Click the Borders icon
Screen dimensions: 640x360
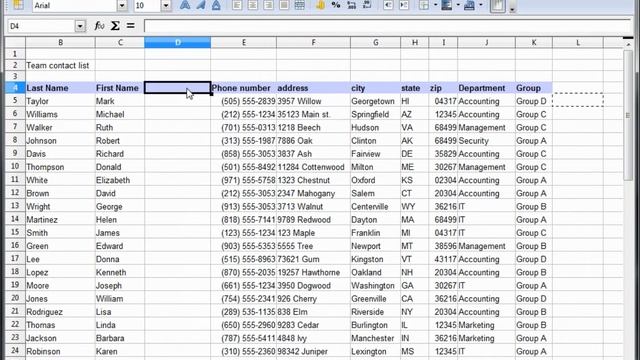pos(424,5)
